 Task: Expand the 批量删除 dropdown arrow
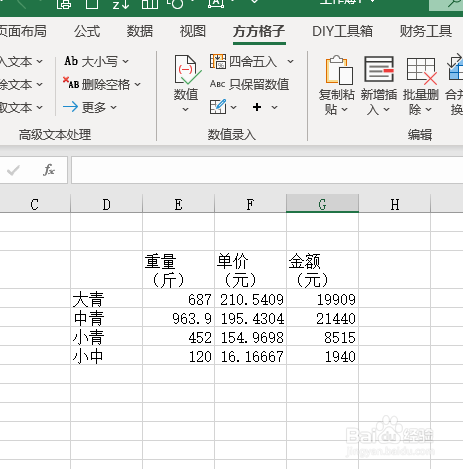tap(429, 109)
